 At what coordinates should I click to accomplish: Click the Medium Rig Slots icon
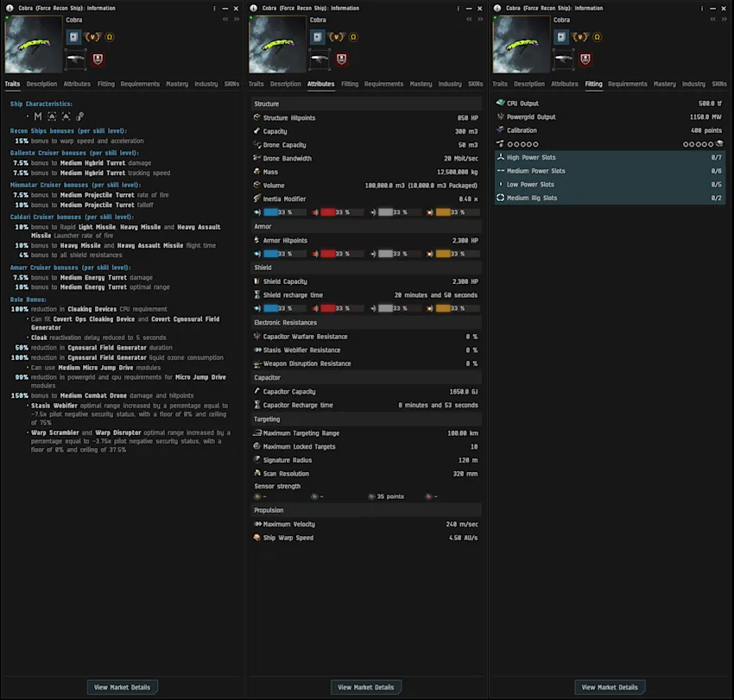(500, 198)
